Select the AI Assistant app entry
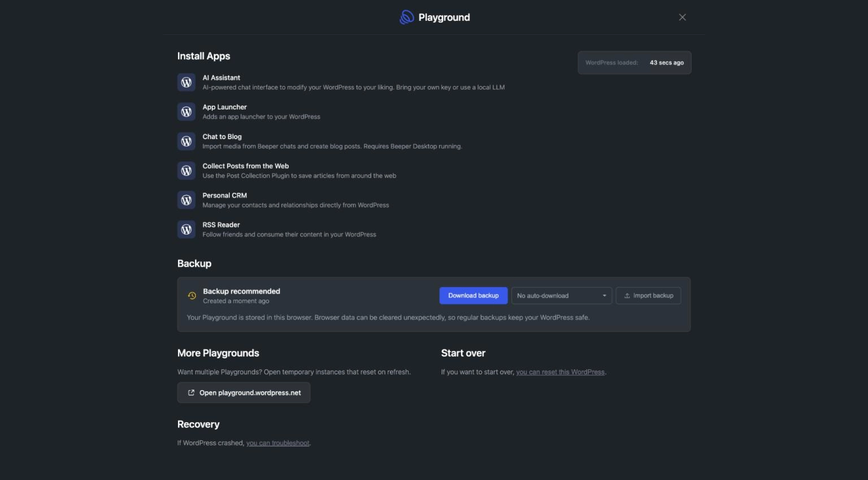Image resolution: width=868 pixels, height=480 pixels. tap(222, 82)
